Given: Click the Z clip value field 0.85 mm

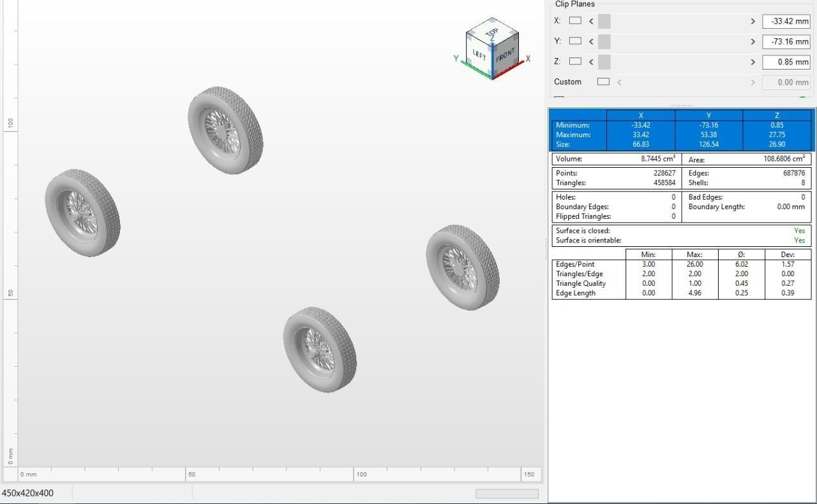Looking at the screenshot, I should [x=786, y=62].
